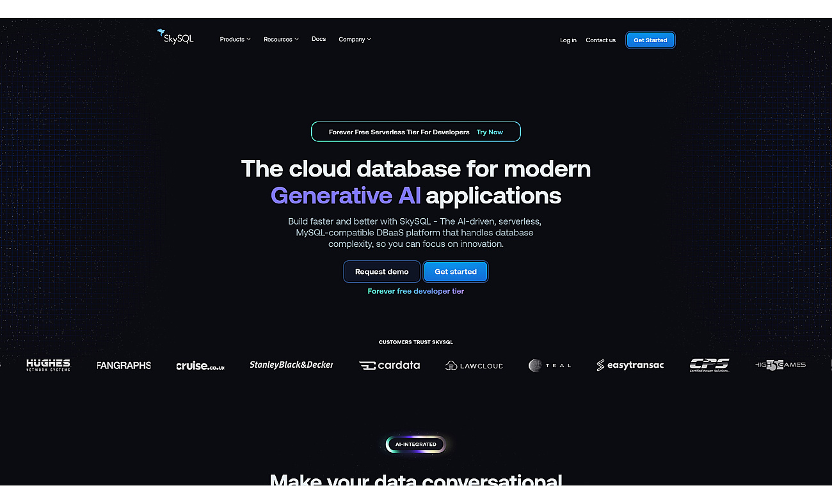Screen dimensions: 832x504
Task: Click the SkySQL logo in the header
Action: (x=175, y=36)
